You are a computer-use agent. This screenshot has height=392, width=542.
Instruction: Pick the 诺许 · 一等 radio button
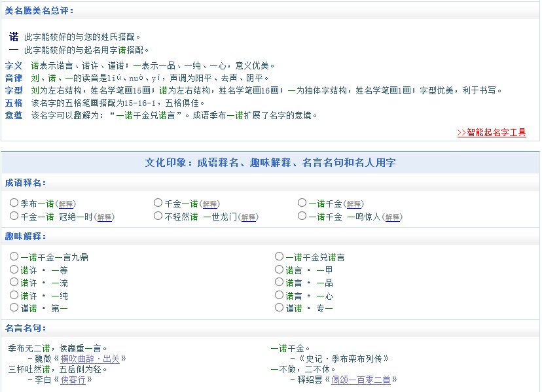(x=14, y=269)
